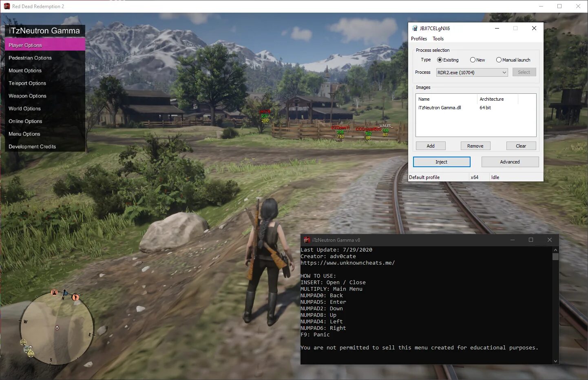Click console scrollbar down arrow
The image size is (588, 380).
tap(555, 361)
